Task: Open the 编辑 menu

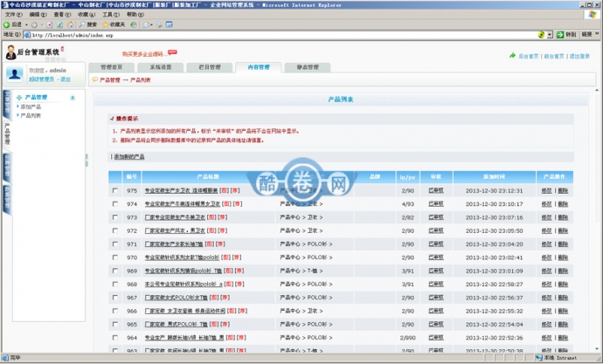Action: tap(38, 15)
